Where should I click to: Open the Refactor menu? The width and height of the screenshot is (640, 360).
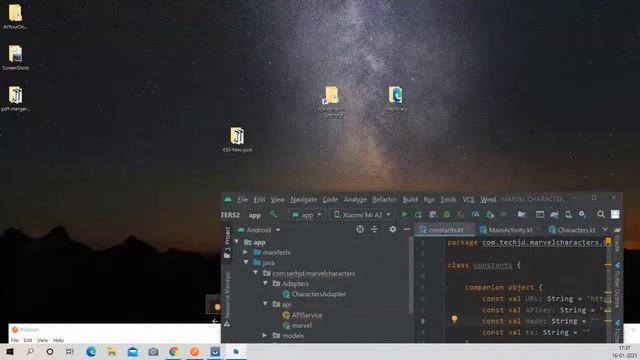click(x=384, y=199)
